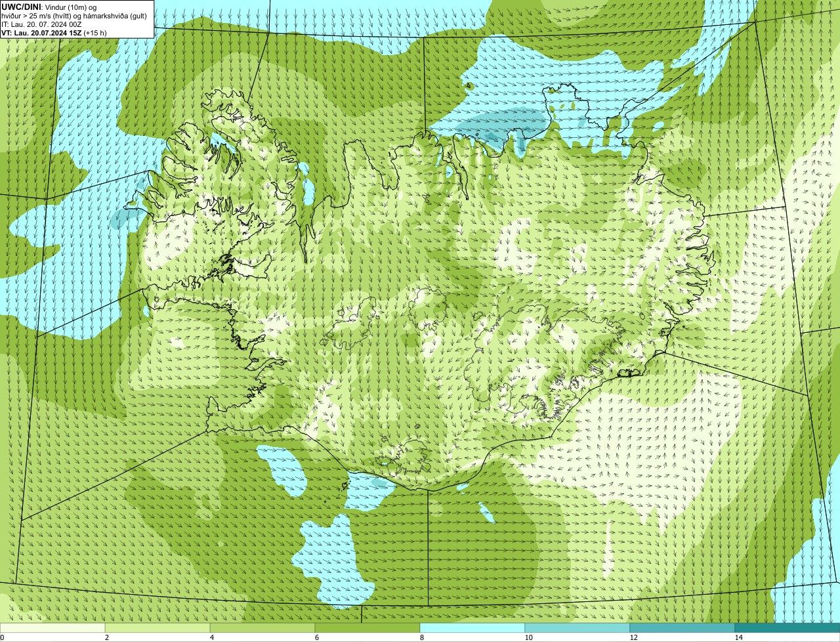Click the legend swatch above 14 m/s
This screenshot has height=642, width=840.
(787, 628)
